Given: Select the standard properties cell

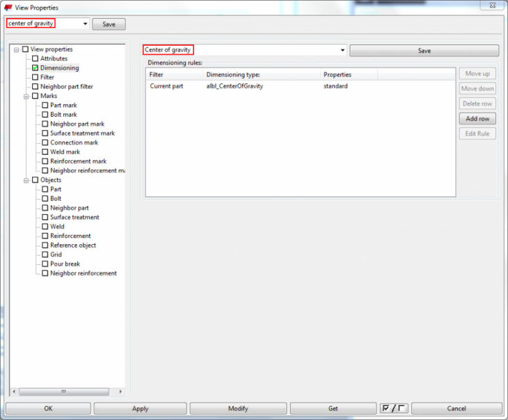Looking at the screenshot, I should pyautogui.click(x=335, y=86).
